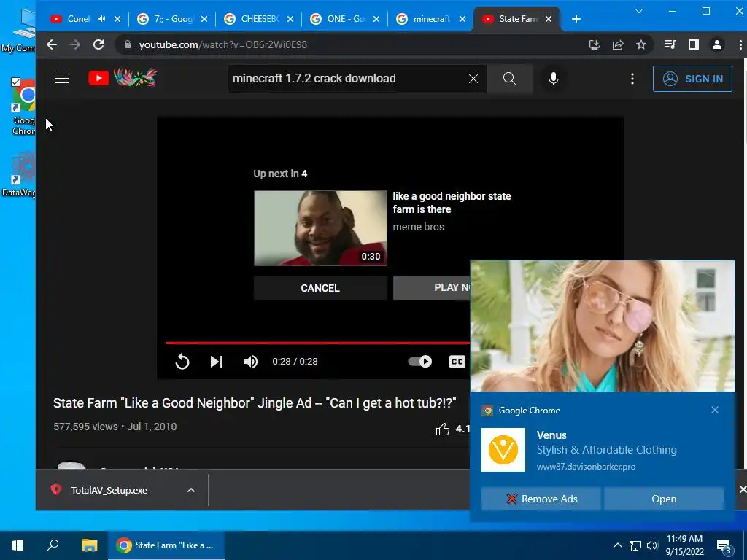This screenshot has height=560, width=747.
Task: Close the downloads bar
Action: (742, 489)
